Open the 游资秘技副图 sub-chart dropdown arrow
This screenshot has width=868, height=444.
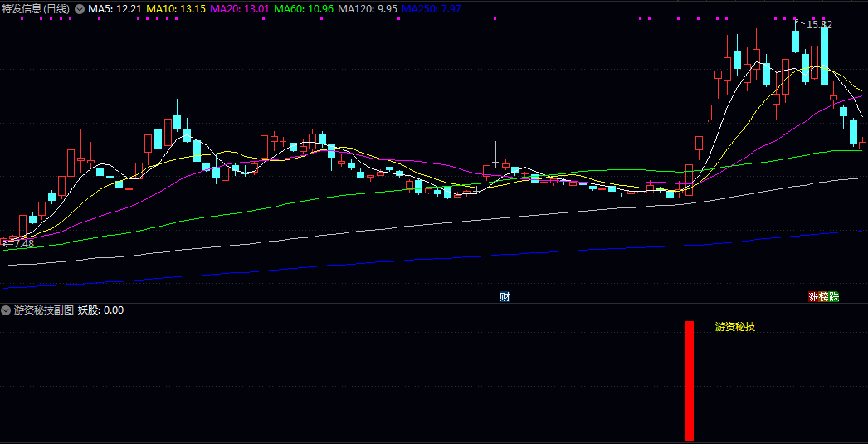click(x=7, y=310)
